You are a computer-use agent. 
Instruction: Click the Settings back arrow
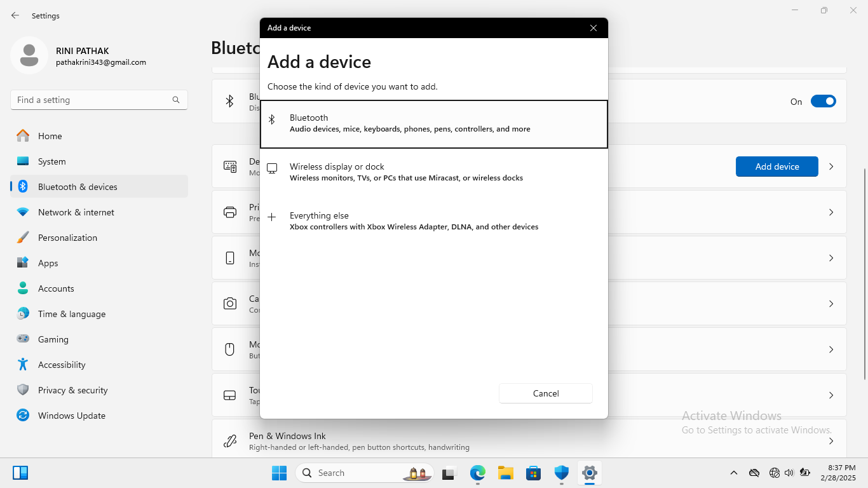pos(15,15)
